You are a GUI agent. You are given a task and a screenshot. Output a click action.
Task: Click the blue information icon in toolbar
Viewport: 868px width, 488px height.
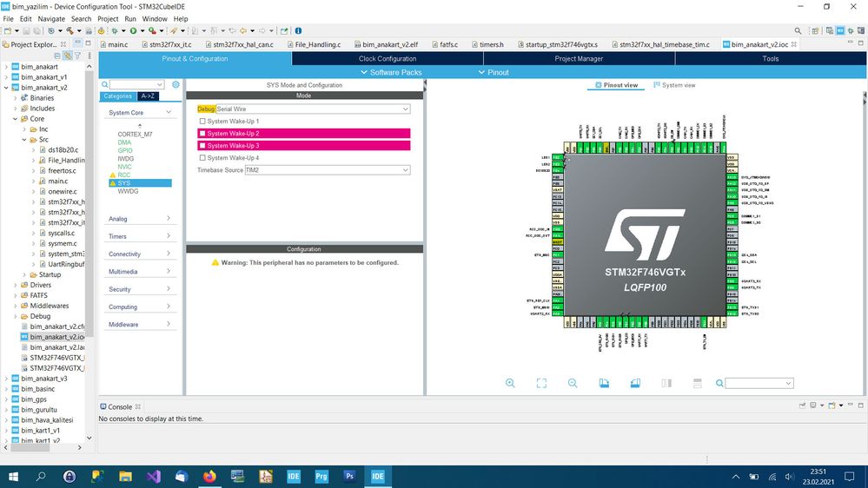coord(298,31)
